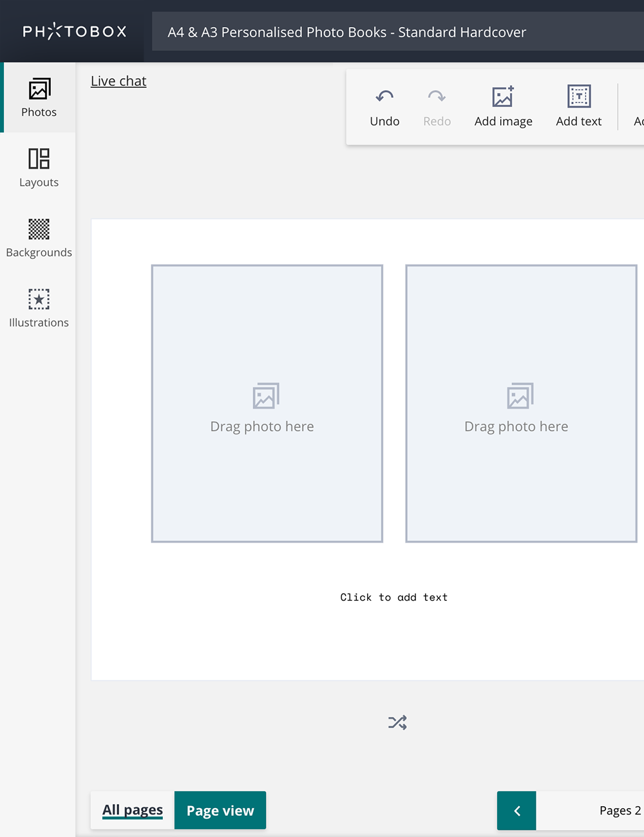This screenshot has height=837, width=644.
Task: Go to previous pages with left chevron
Action: click(516, 811)
